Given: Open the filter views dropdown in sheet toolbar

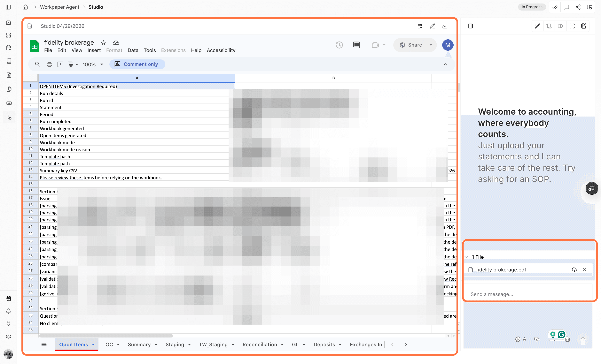Looking at the screenshot, I should (x=73, y=64).
